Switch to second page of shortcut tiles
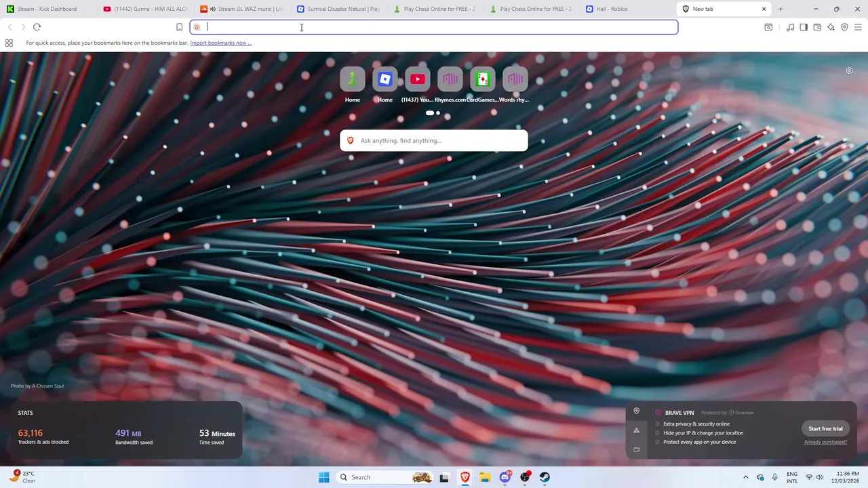This screenshot has width=868, height=488. click(438, 113)
